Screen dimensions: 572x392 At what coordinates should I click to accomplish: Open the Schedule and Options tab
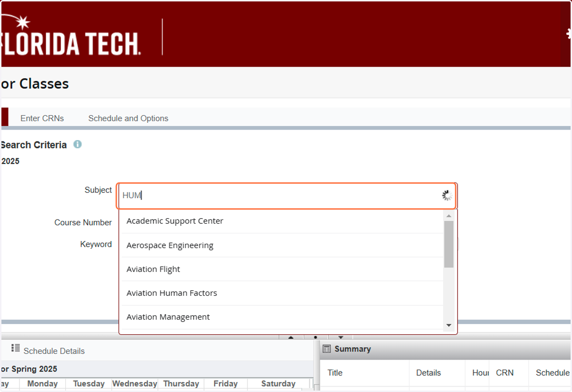coord(128,118)
